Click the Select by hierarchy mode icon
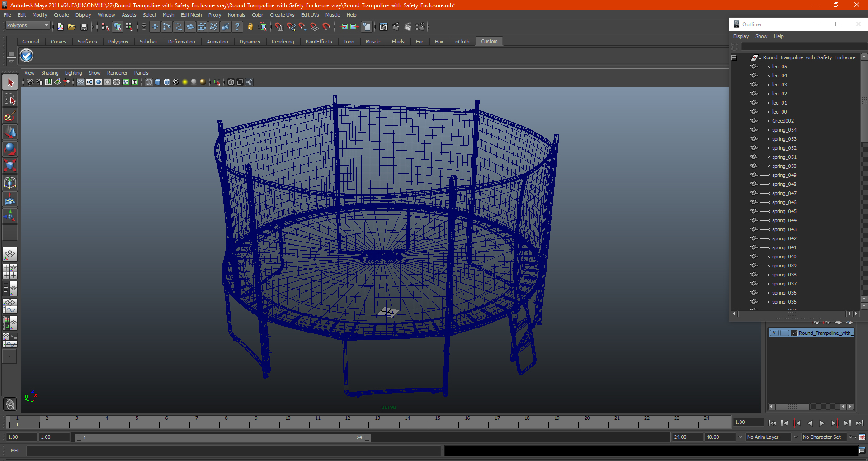Screen dimensions: 868x461 106,27
